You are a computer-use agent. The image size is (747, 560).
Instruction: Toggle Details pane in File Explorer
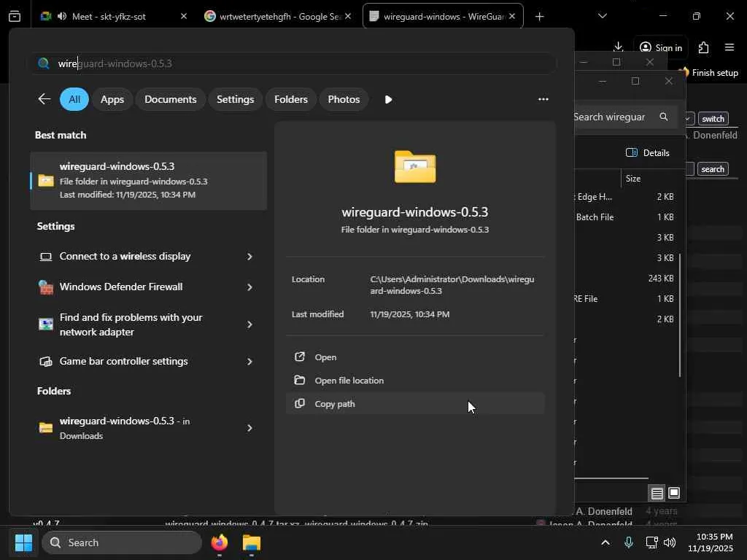click(648, 153)
